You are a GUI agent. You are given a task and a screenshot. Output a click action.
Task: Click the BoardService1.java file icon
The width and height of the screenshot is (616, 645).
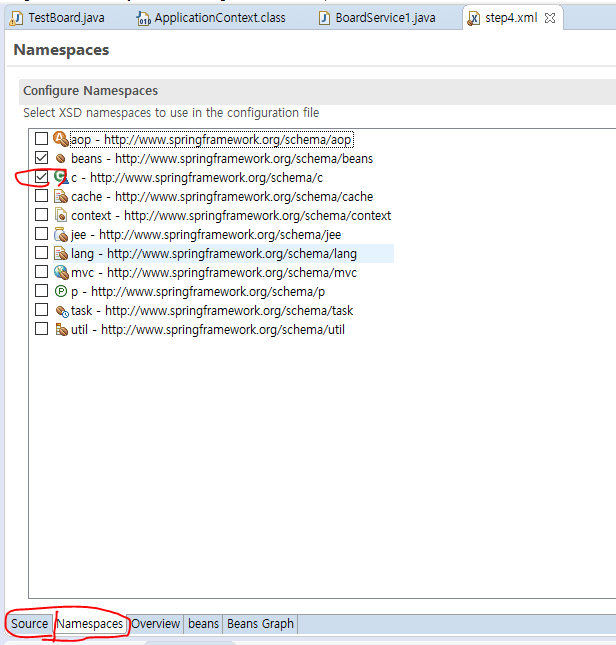click(324, 19)
